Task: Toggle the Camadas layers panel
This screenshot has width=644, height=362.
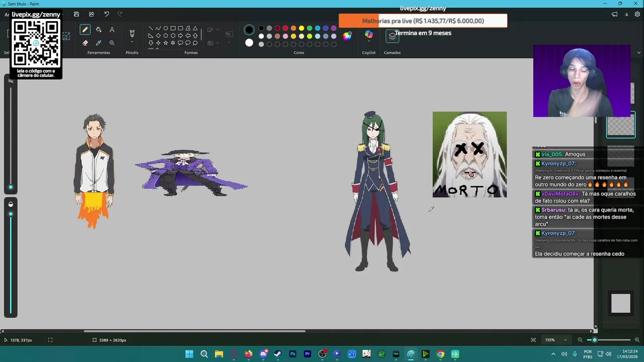Action: [392, 36]
